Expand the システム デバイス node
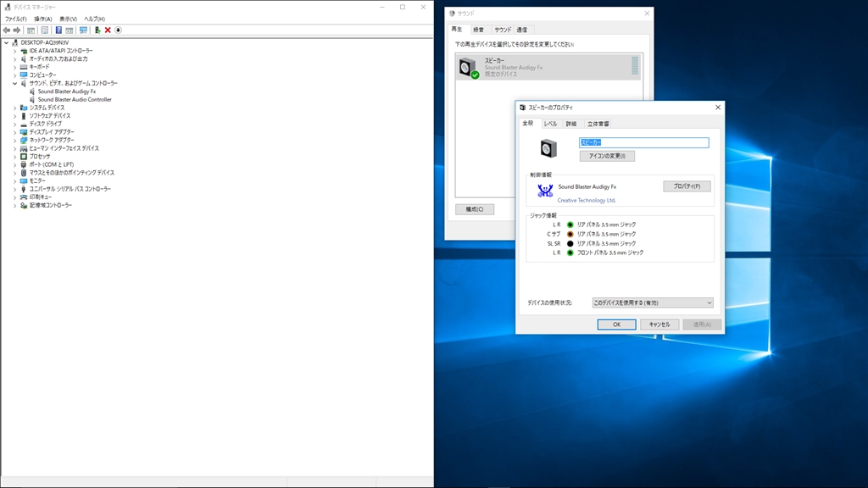 pos(15,108)
